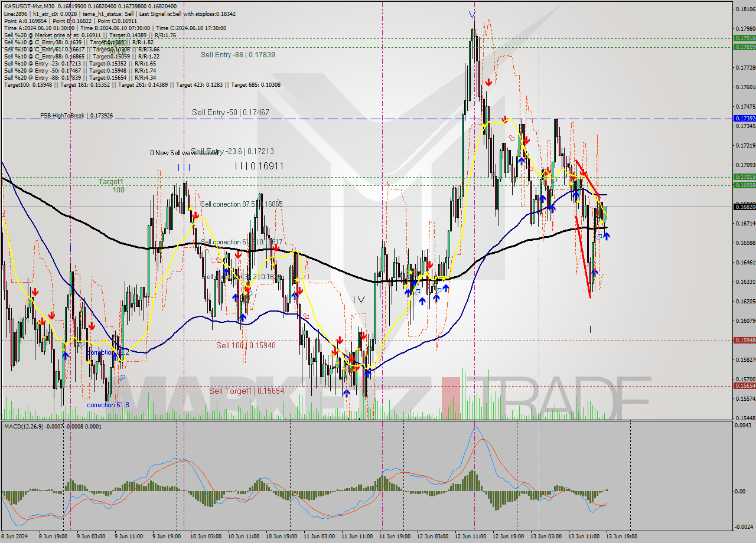
Task: Click the green price tag 0.17015
Action: pos(744,176)
